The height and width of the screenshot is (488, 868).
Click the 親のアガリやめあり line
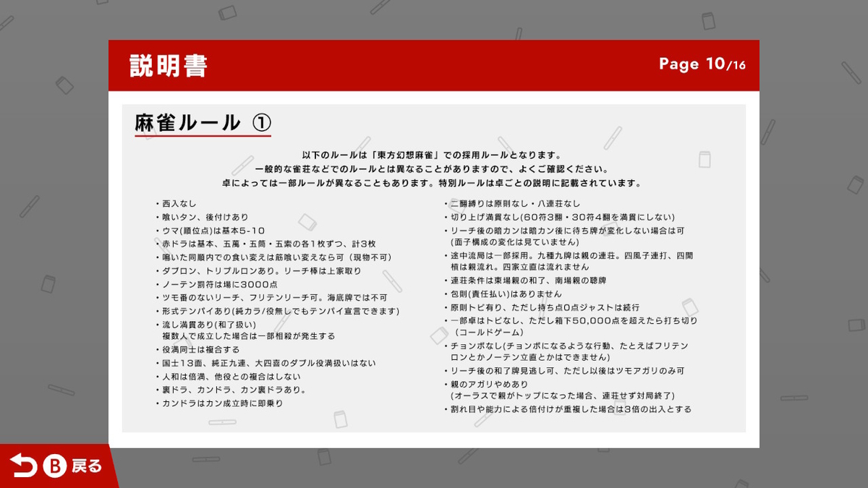click(x=485, y=384)
